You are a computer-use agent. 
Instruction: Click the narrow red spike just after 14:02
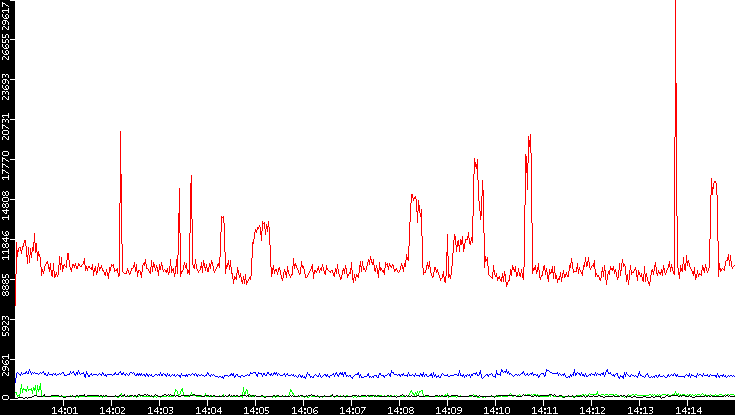coord(120,202)
